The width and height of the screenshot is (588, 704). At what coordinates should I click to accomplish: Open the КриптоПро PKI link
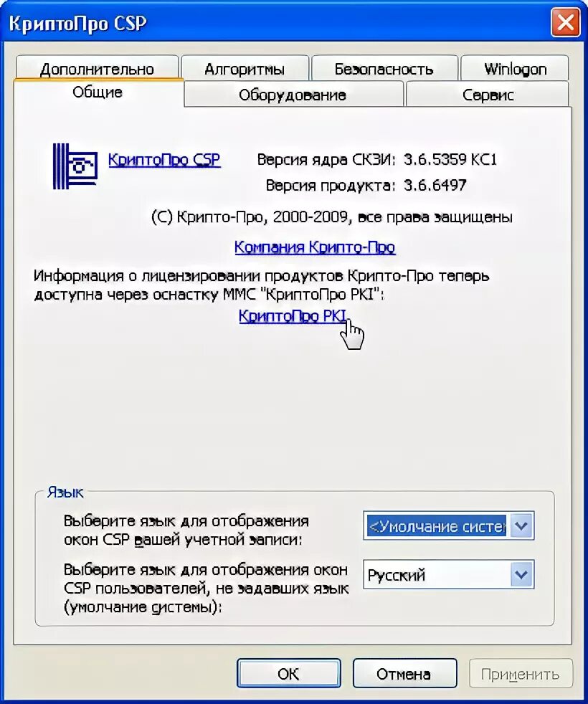(293, 315)
